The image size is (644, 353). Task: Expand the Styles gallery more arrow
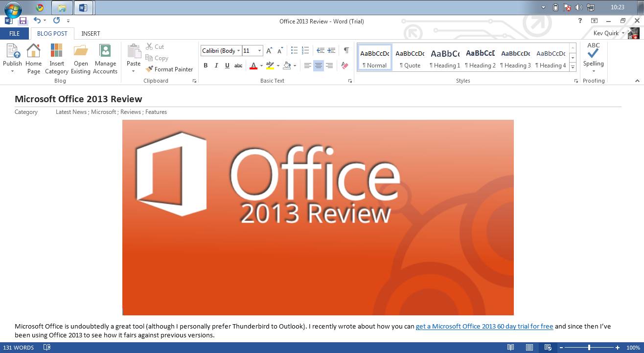tap(573, 67)
